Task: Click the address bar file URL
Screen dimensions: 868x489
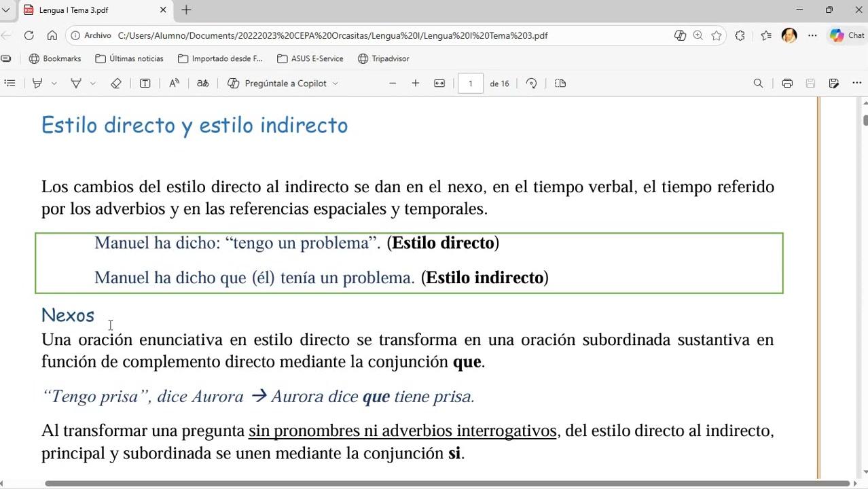Action: [x=333, y=35]
